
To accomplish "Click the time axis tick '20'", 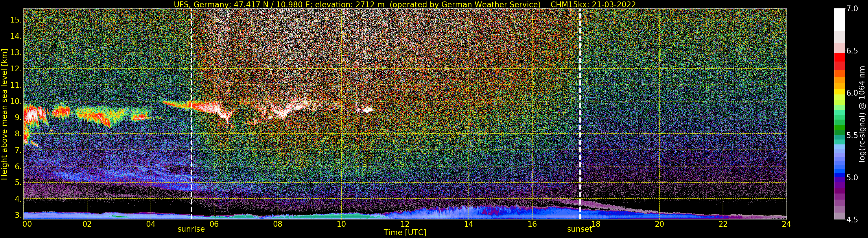I will 659,224.
